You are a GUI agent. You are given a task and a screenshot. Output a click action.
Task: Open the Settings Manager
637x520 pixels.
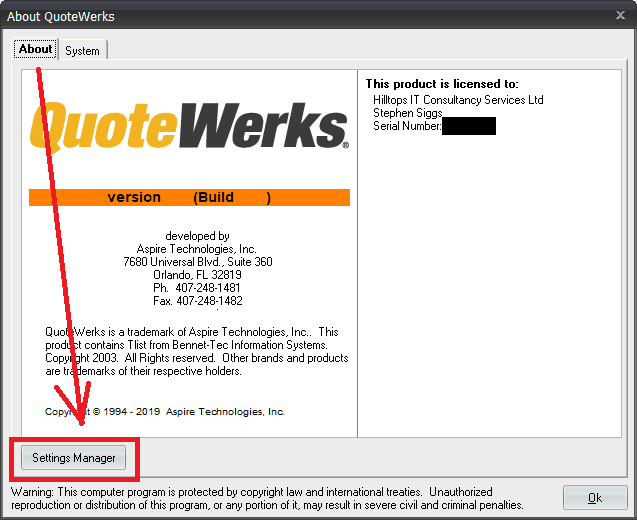point(74,457)
